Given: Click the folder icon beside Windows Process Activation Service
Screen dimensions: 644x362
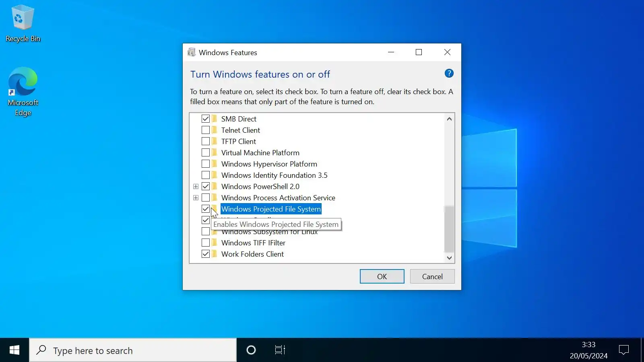Looking at the screenshot, I should [215, 197].
